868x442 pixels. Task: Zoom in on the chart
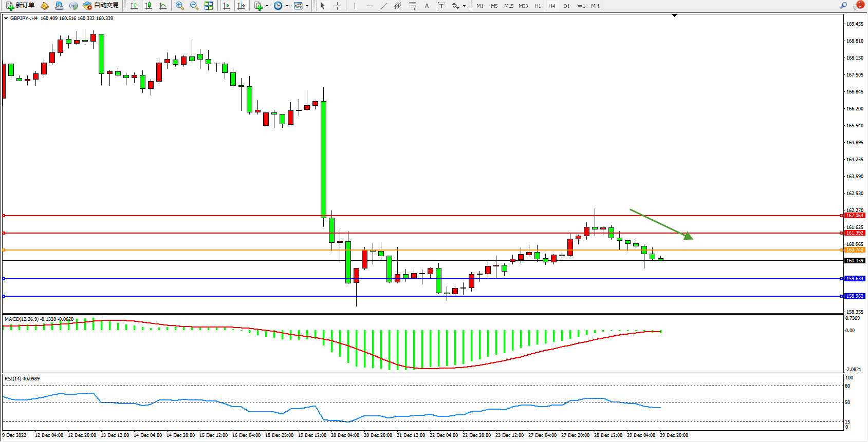pos(180,6)
